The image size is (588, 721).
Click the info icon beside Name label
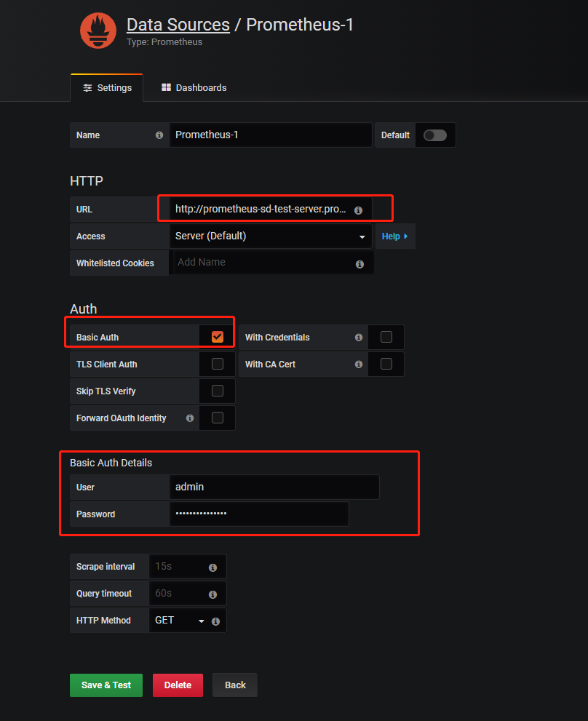click(159, 135)
